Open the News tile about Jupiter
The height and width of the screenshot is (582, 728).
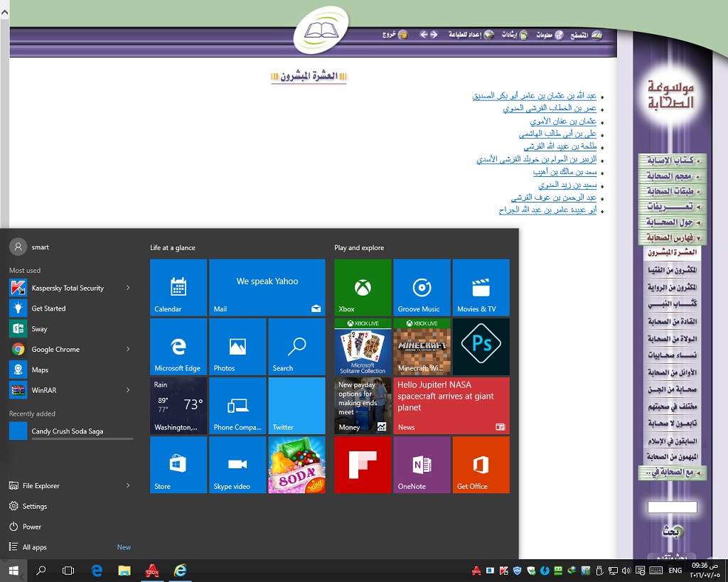[451, 406]
